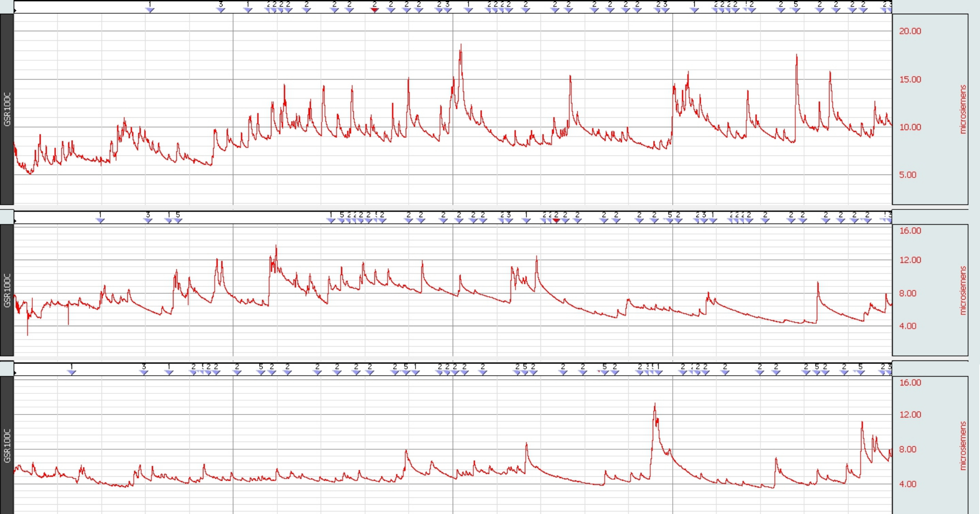Click the 12.00 value on bottom graph axis

tap(910, 414)
